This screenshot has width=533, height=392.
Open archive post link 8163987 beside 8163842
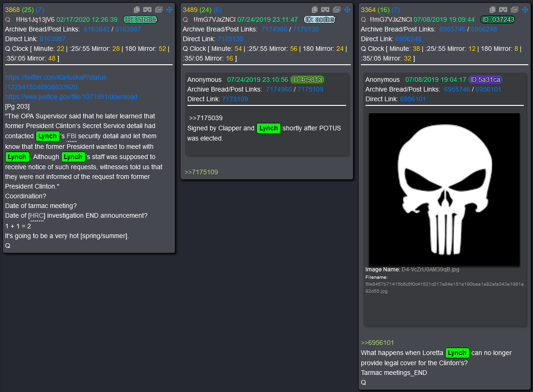(128, 29)
